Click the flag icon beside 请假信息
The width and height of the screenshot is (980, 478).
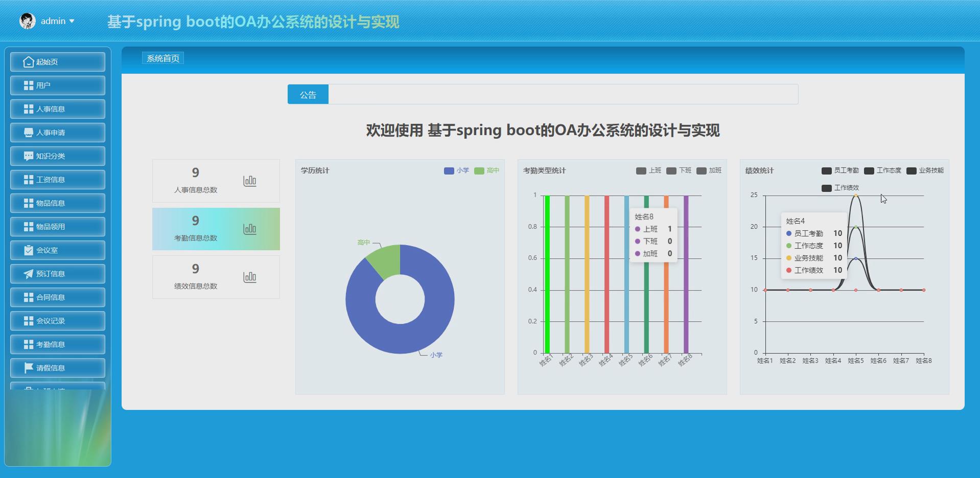pos(29,368)
